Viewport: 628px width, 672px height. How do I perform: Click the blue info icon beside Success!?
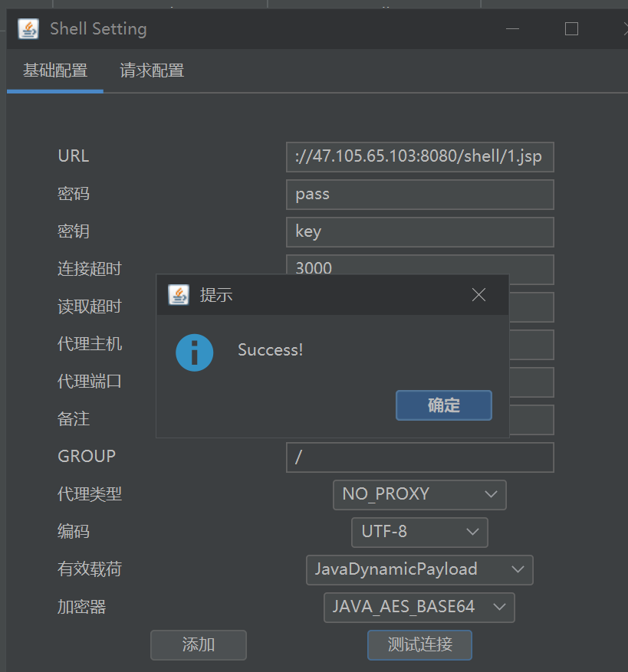pos(194,352)
